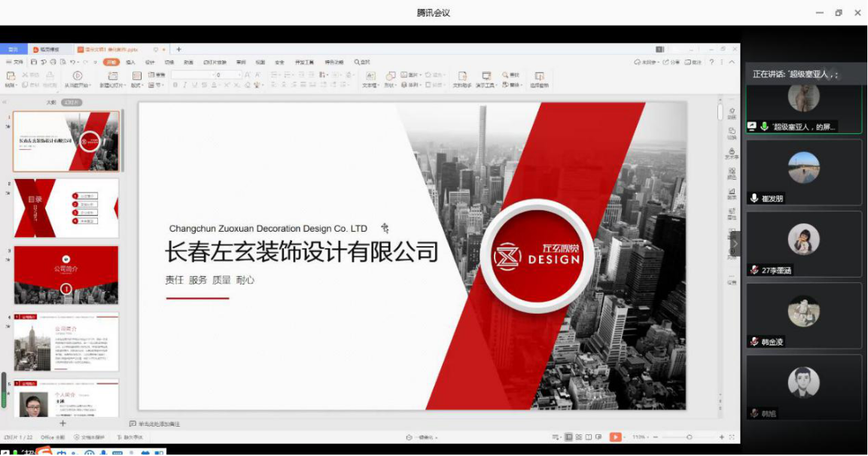
Task: Open the presentation tools icon
Action: tap(486, 76)
